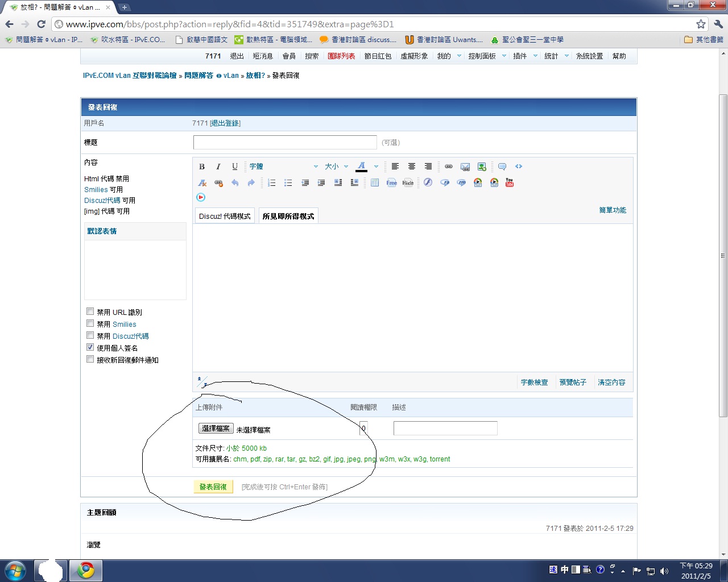The image size is (728, 582).
Task: Bookmark this page with the star icon
Action: click(x=701, y=24)
